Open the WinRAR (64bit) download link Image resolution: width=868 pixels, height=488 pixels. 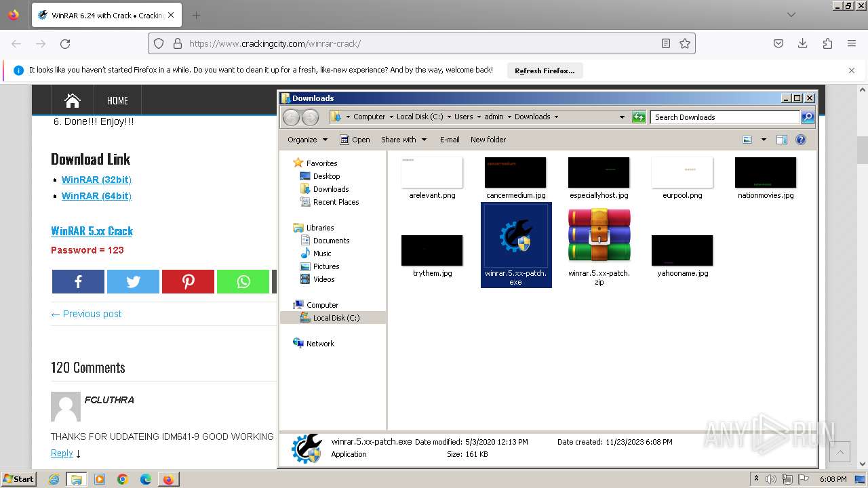point(96,196)
